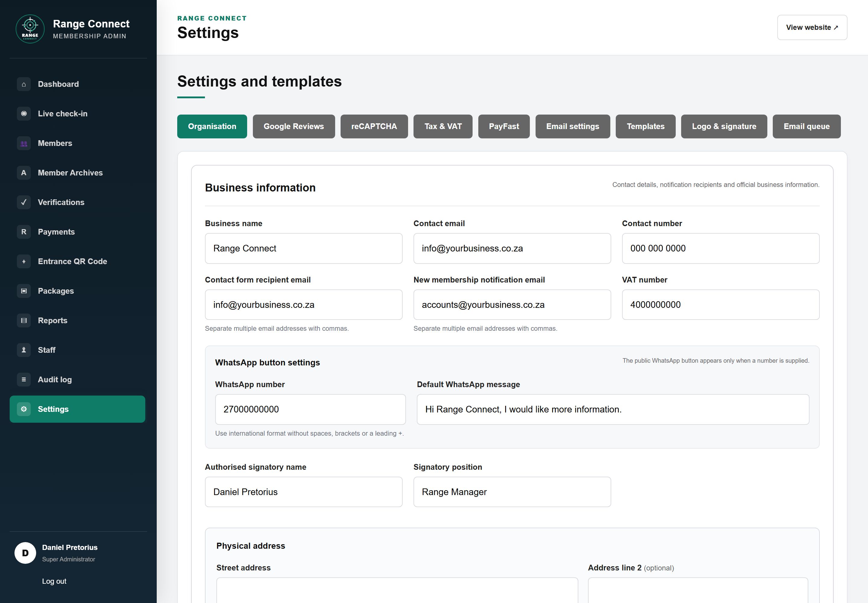Click the Daniel Pretorius user name
Viewport: 868px width, 603px height.
click(70, 548)
